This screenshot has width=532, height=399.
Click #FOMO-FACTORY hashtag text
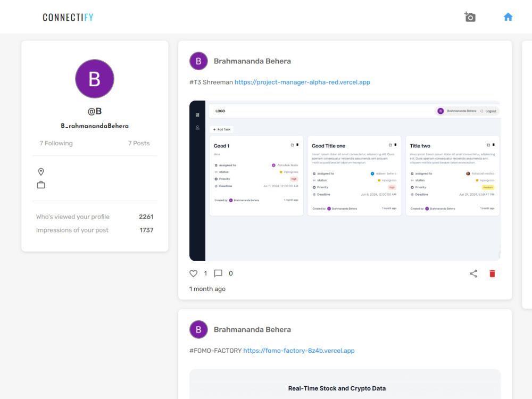tap(215, 351)
